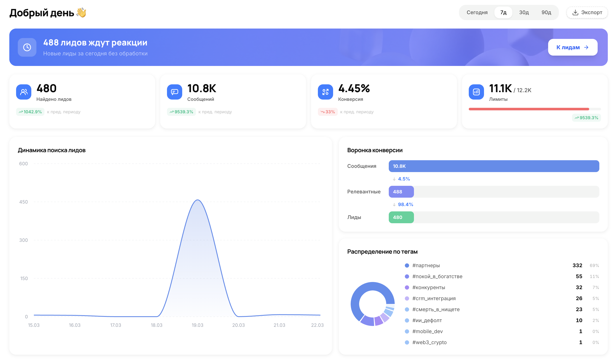Image resolution: width=615 pixels, height=364 pixels.
Task: Click the 19.03 peak on the leads chart
Action: click(198, 200)
